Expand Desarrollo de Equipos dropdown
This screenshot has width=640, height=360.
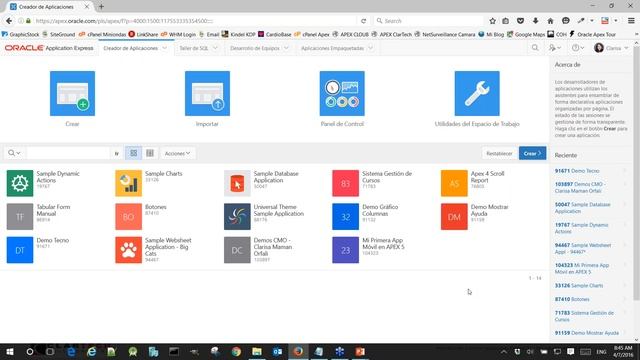coord(286,48)
